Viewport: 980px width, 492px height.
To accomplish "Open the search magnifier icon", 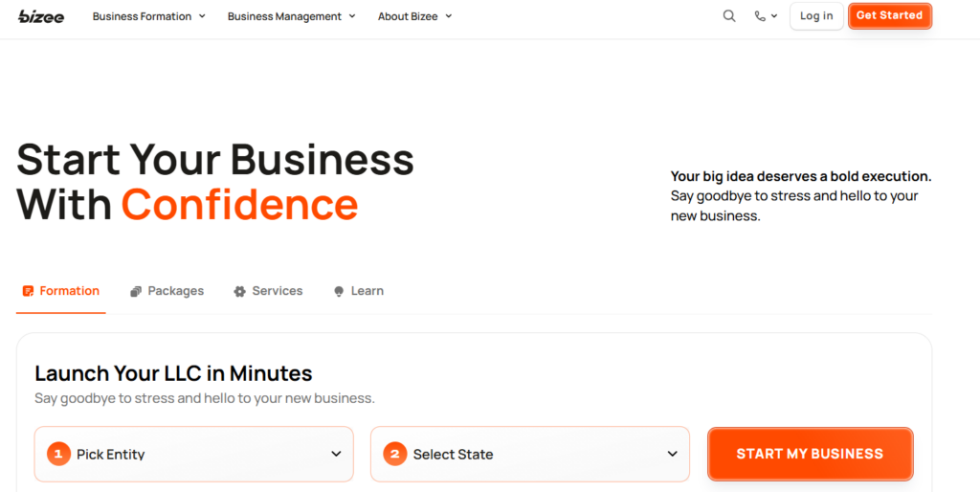I will click(x=729, y=16).
